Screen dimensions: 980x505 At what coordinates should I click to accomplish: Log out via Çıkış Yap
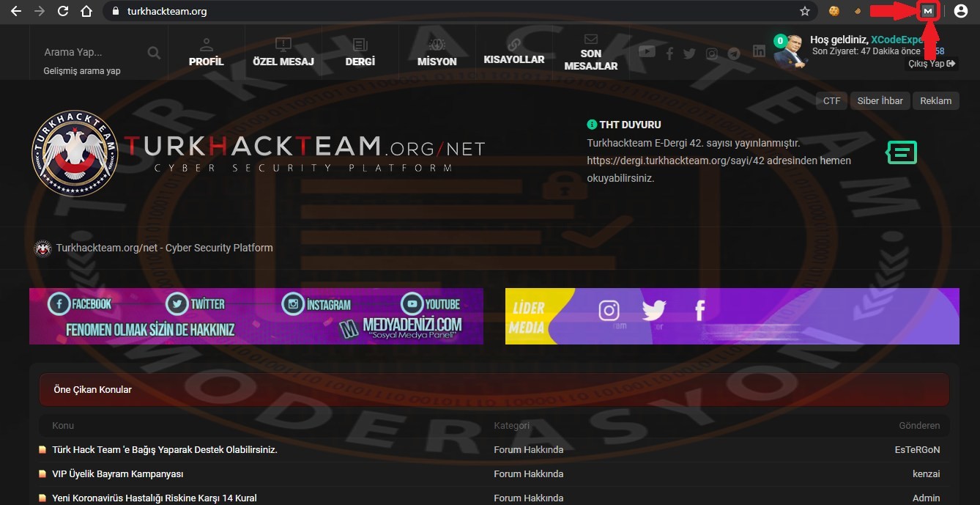click(932, 64)
